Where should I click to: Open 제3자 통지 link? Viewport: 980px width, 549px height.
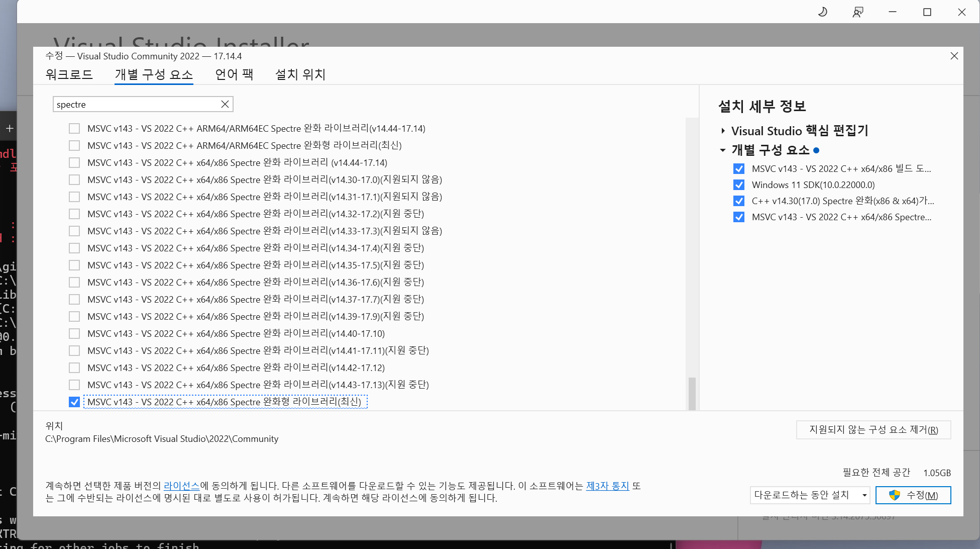point(608,486)
